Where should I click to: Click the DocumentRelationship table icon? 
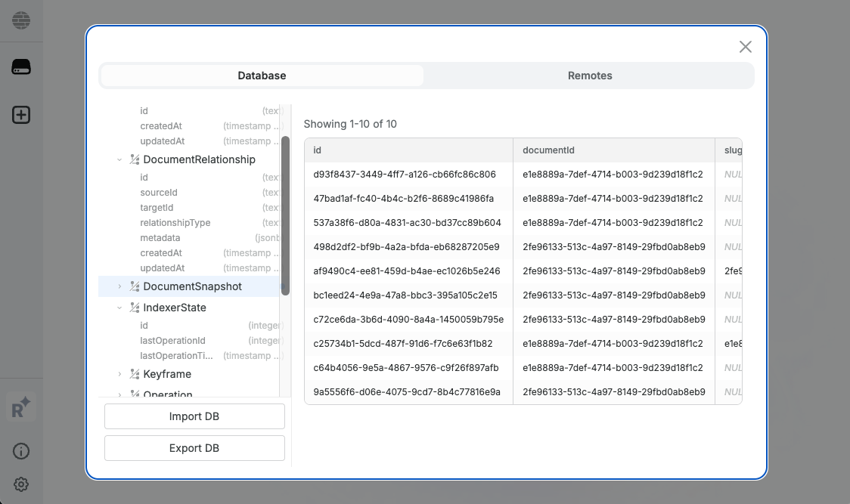pyautogui.click(x=135, y=159)
